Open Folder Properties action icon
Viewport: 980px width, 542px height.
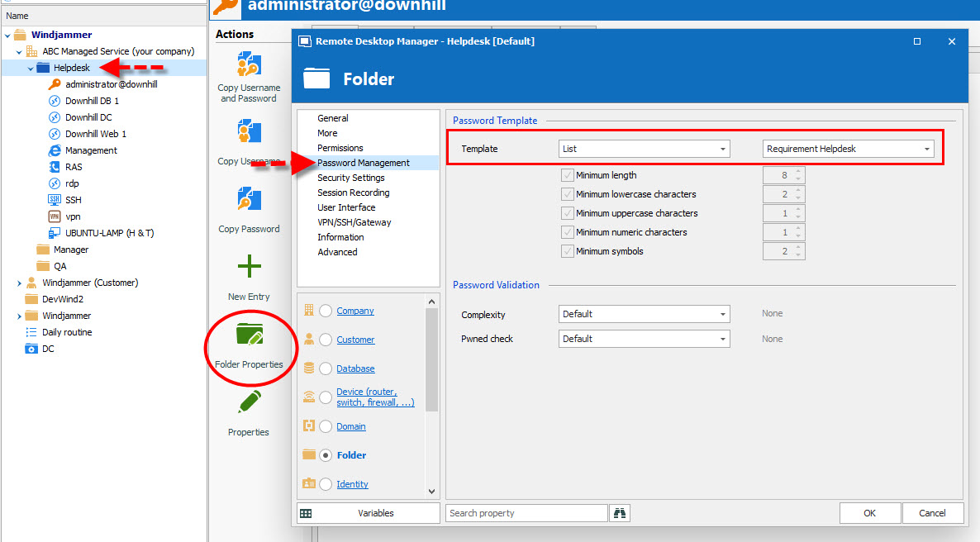point(250,334)
